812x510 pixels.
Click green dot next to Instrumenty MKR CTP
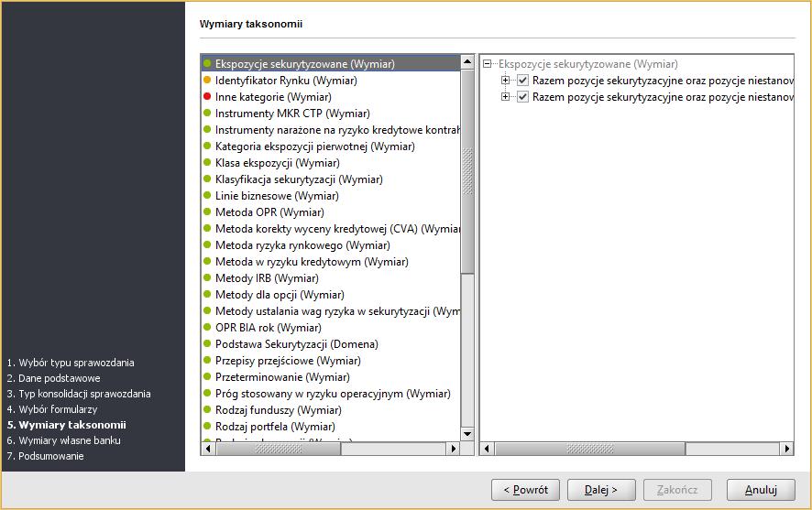[x=207, y=113]
